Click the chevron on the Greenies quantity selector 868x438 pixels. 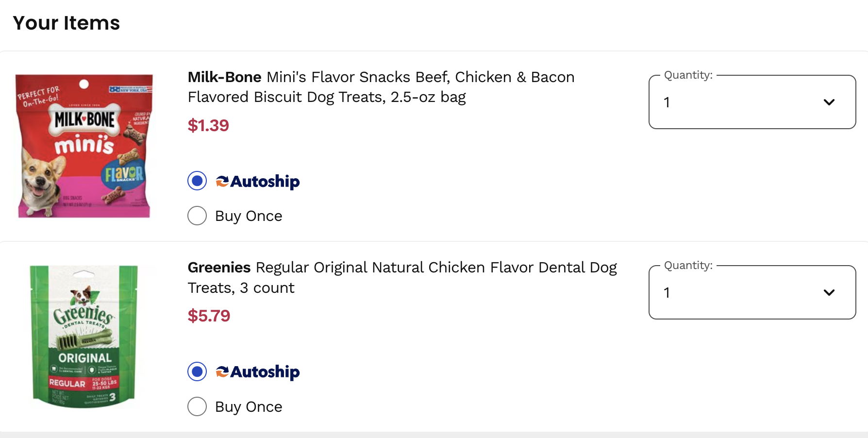[830, 292]
